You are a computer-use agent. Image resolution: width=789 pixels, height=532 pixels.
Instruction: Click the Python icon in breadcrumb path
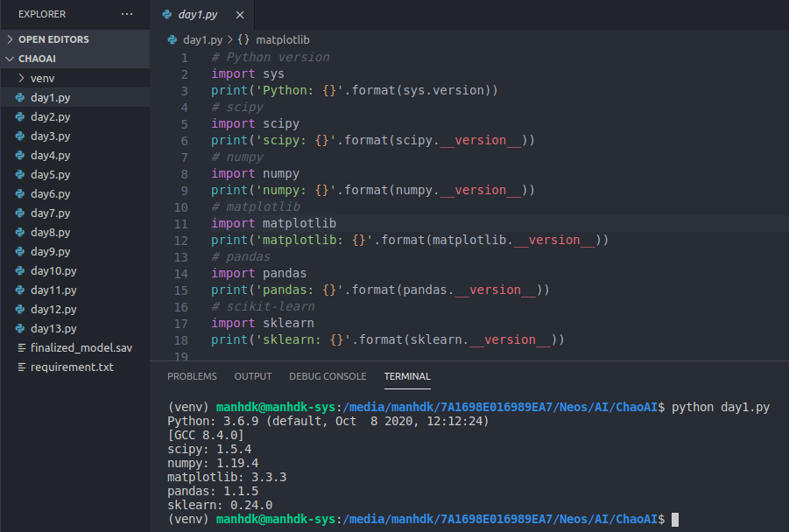[x=173, y=39]
